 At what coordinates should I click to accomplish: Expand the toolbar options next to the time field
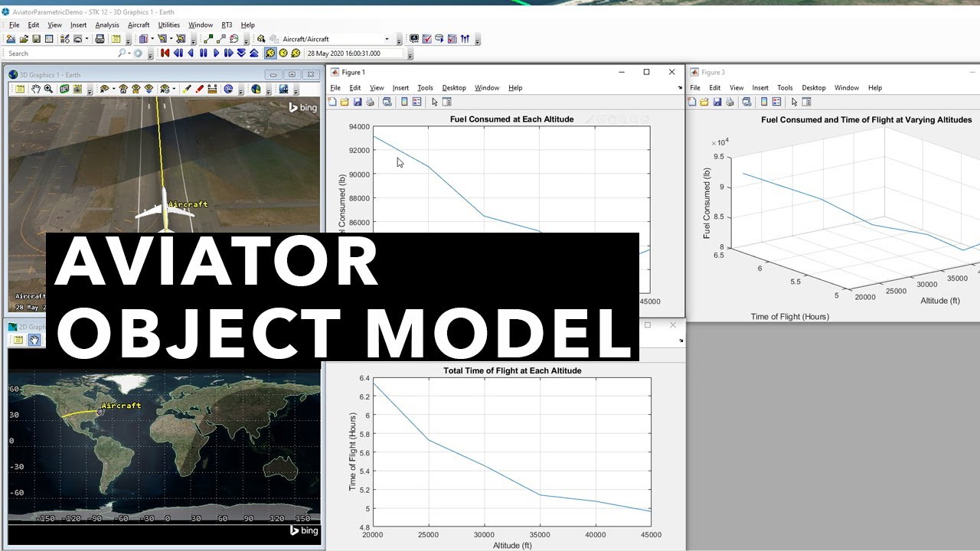point(410,54)
